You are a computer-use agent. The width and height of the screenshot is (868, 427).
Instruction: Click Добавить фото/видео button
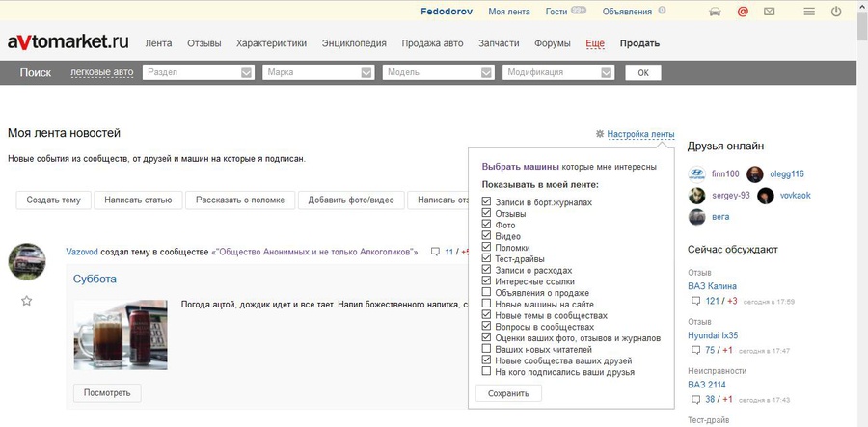pos(351,200)
